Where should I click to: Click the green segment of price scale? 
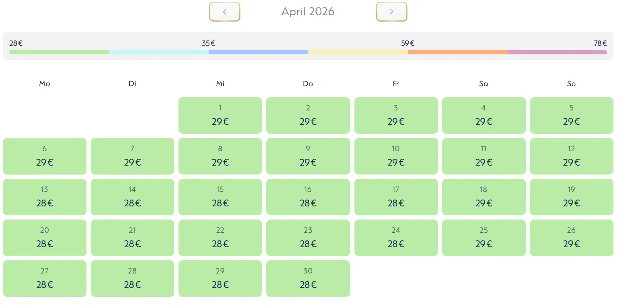59,52
